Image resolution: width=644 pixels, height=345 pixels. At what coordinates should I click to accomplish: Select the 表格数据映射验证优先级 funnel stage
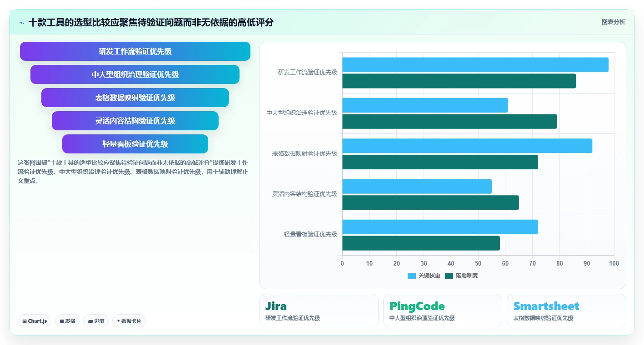[x=135, y=98]
